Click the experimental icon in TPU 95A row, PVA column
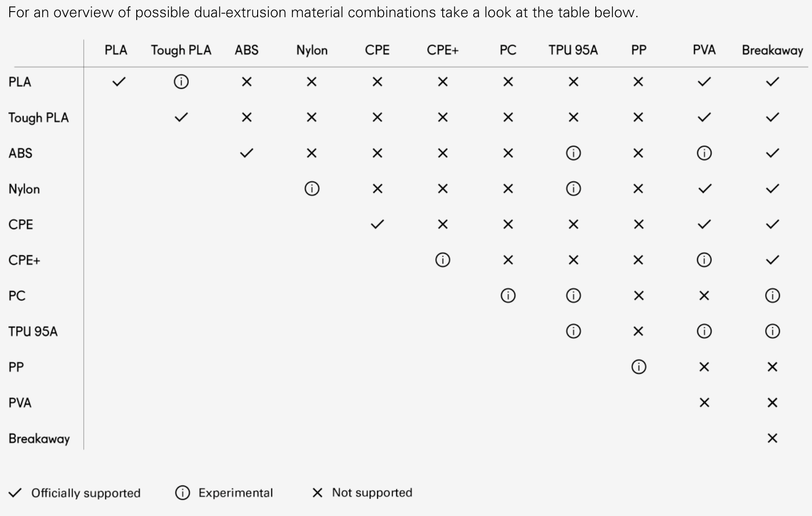This screenshot has width=812, height=516. [704, 331]
